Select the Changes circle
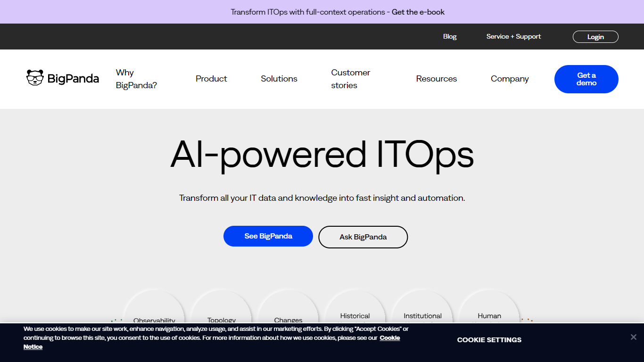 (288, 306)
